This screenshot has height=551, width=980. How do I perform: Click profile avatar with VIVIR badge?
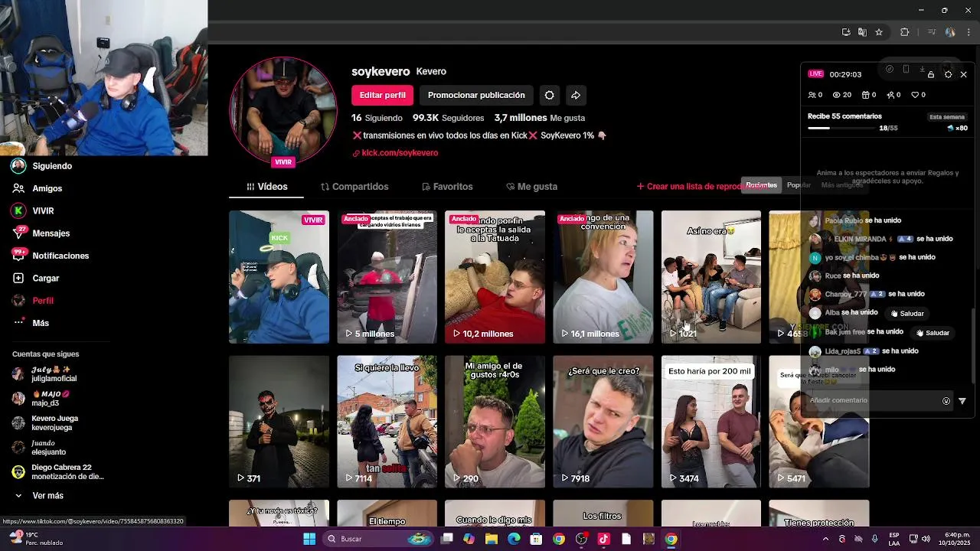click(x=284, y=112)
